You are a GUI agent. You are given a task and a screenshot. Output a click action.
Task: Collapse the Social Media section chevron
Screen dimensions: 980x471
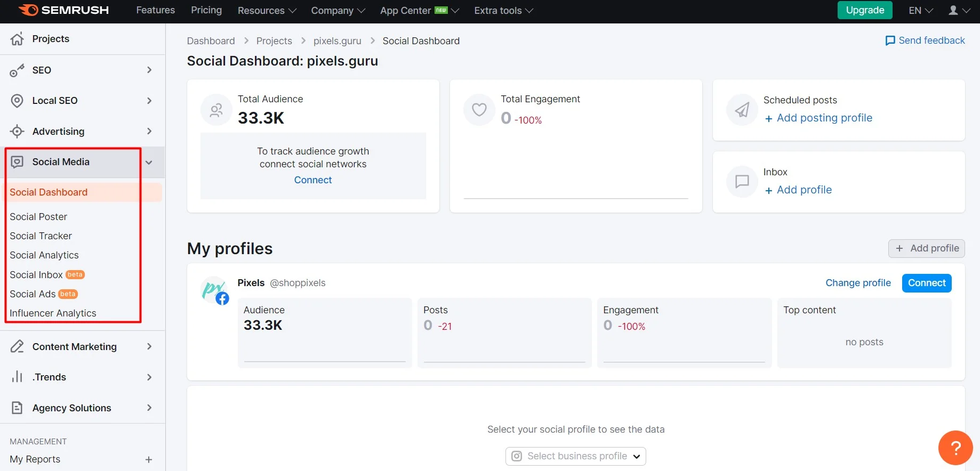tap(149, 163)
